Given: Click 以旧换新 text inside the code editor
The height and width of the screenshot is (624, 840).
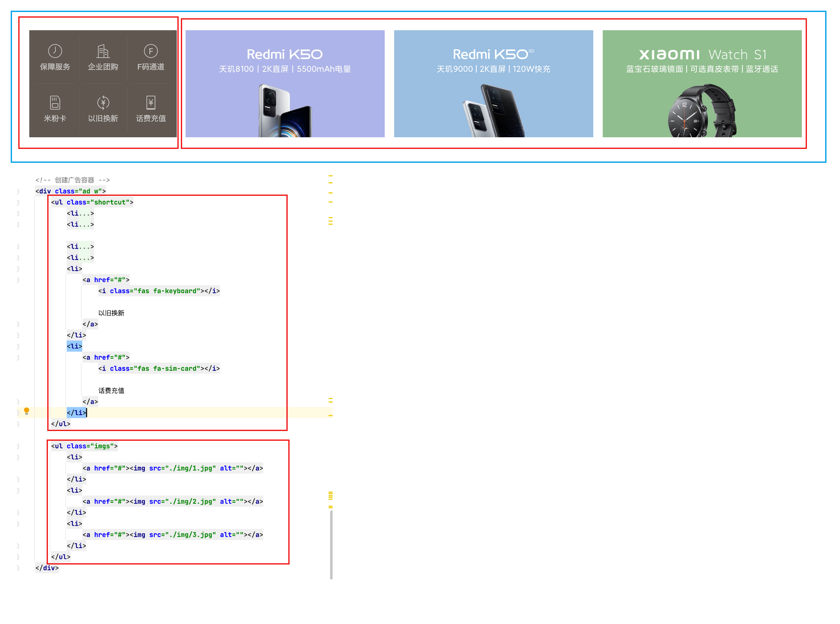Looking at the screenshot, I should click(x=111, y=313).
